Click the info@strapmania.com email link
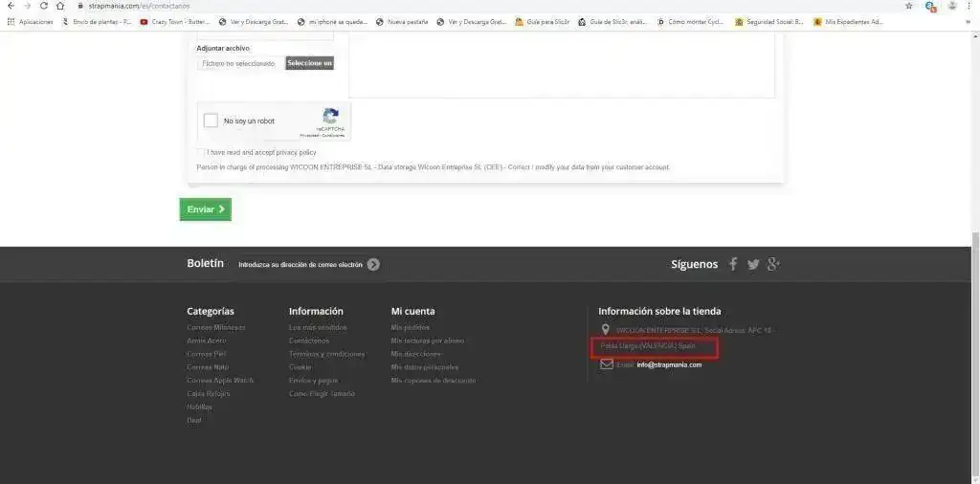 (669, 364)
